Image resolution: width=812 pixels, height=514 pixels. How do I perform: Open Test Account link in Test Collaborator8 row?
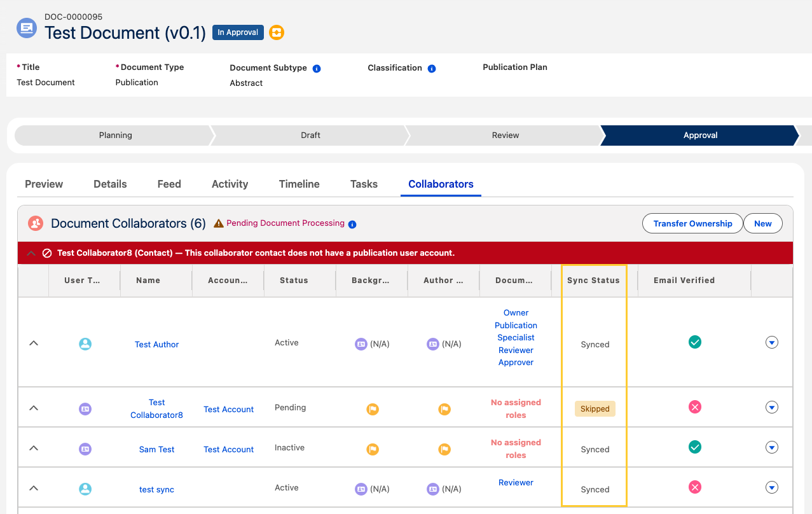pos(228,409)
